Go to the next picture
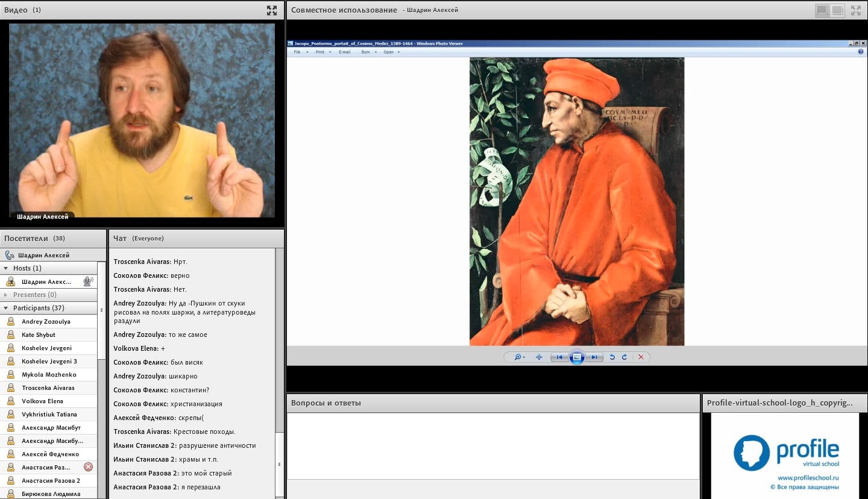Image resolution: width=868 pixels, height=499 pixels. coord(594,357)
